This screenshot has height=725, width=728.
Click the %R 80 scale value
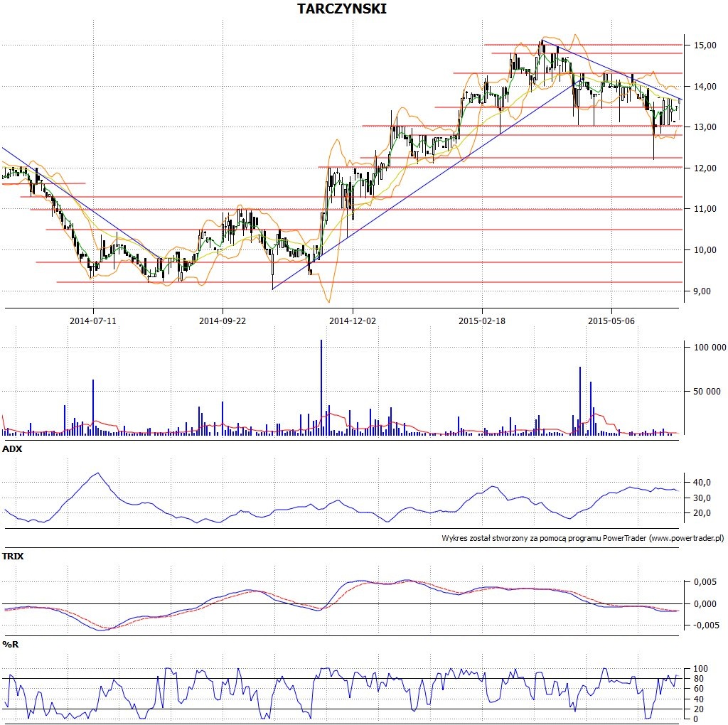698,679
